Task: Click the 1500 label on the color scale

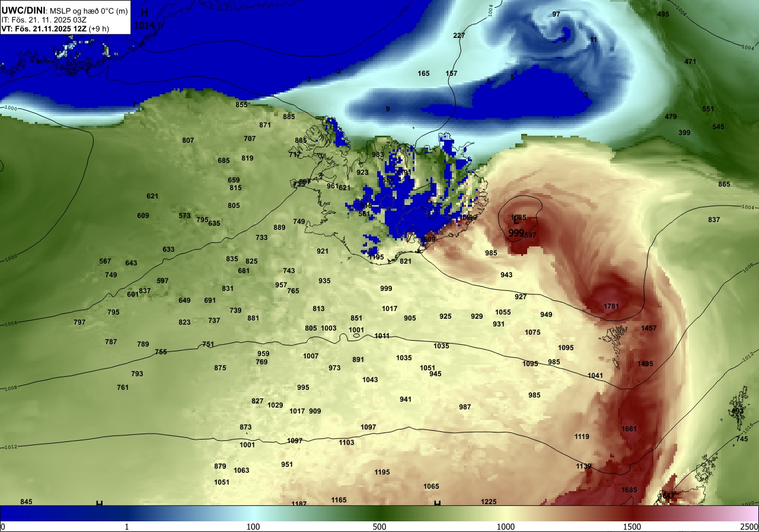Action: [632, 527]
